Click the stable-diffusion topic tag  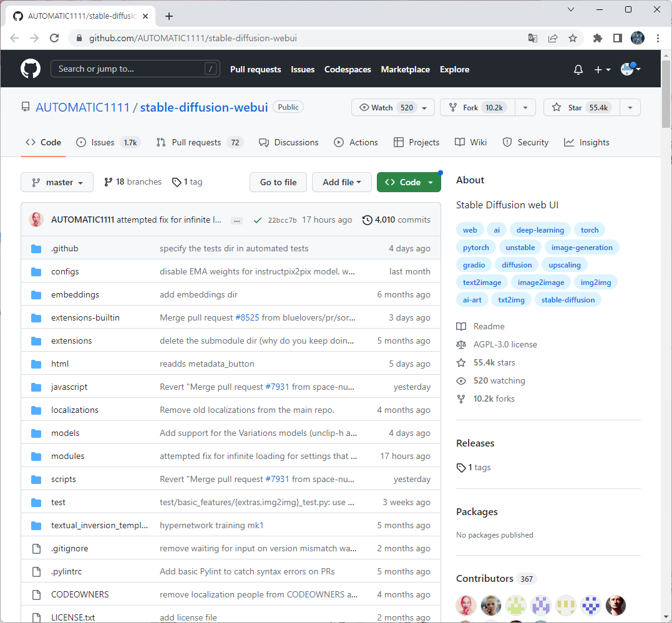tap(568, 300)
